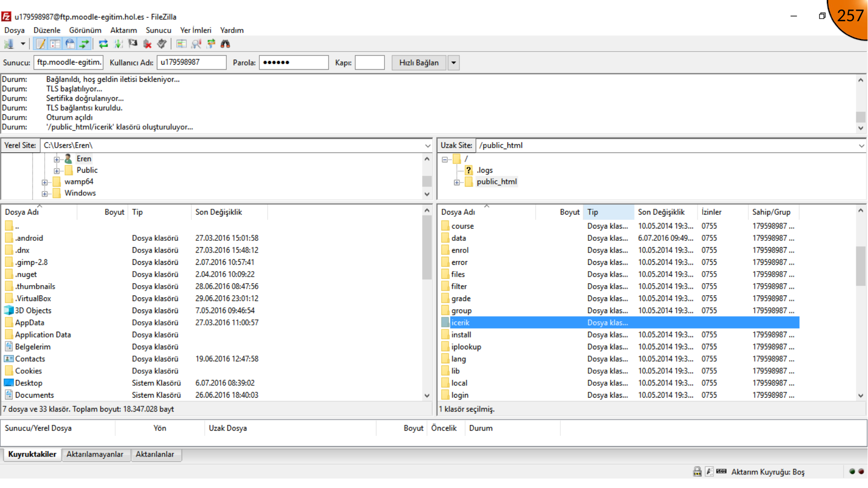Sort remote files by Sahip/Grup column
868x488 pixels.
[774, 212]
